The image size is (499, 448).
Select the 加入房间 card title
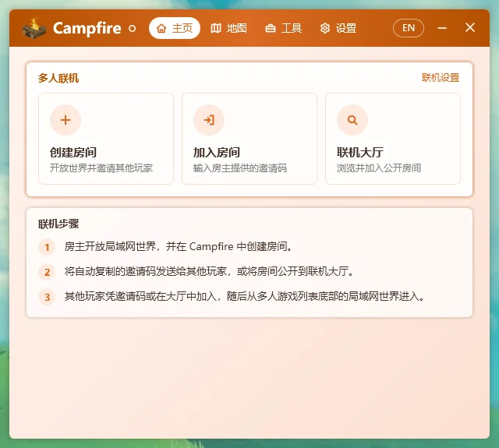tap(217, 152)
